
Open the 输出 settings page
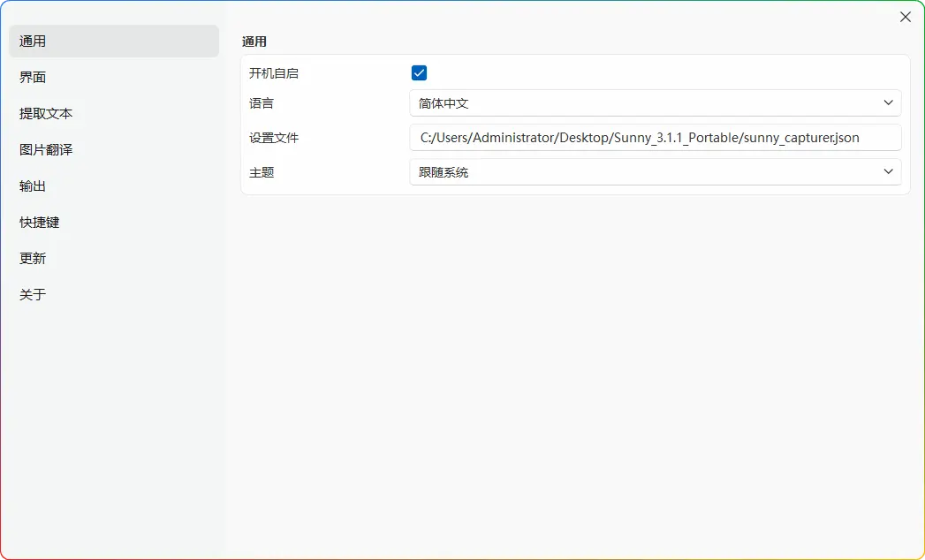click(34, 186)
